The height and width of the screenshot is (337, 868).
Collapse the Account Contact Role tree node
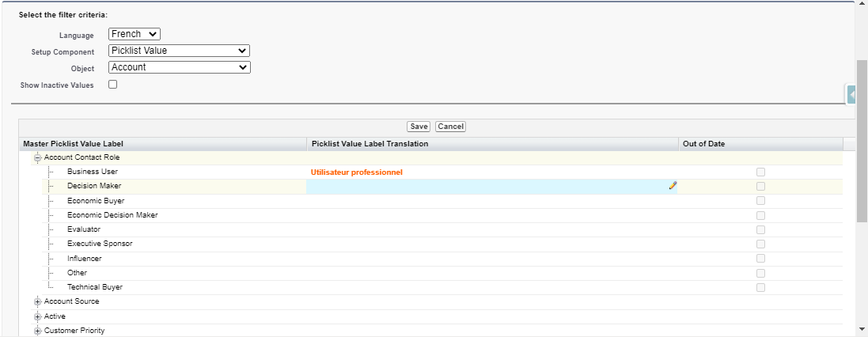37,157
